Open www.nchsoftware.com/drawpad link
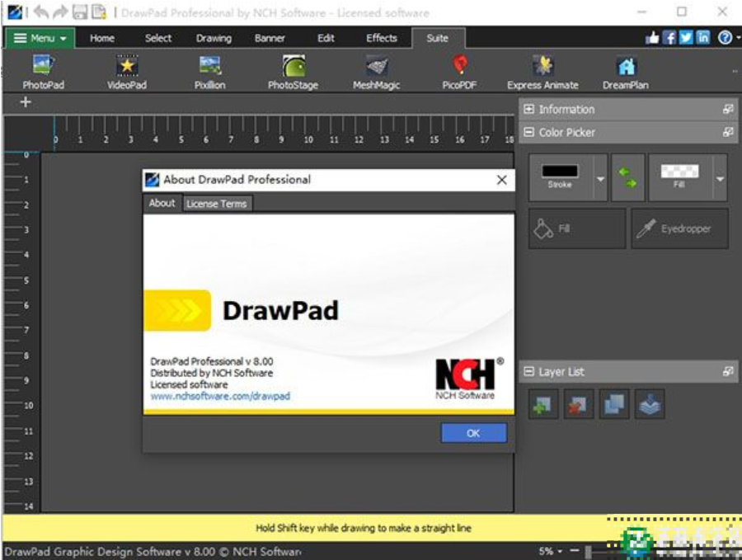 [x=220, y=396]
